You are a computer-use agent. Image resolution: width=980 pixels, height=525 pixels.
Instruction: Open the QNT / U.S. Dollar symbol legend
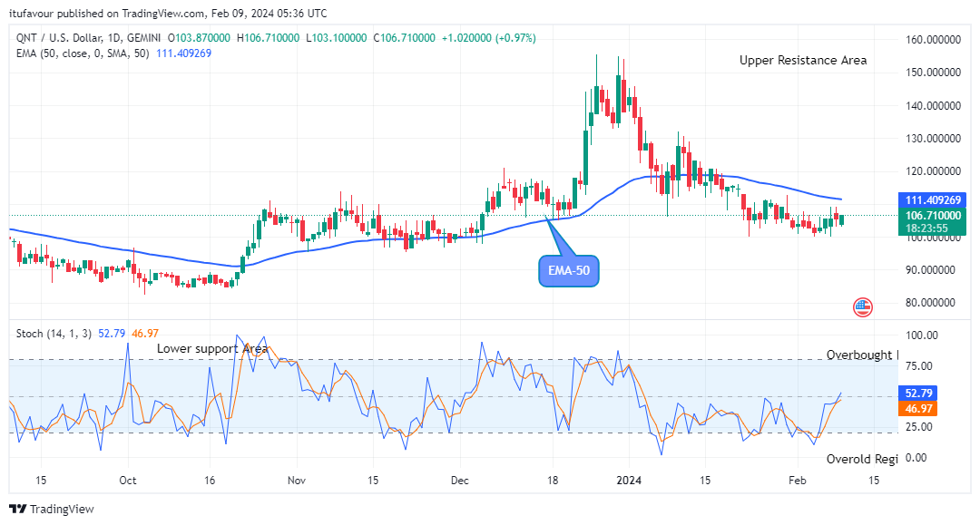[x=88, y=38]
